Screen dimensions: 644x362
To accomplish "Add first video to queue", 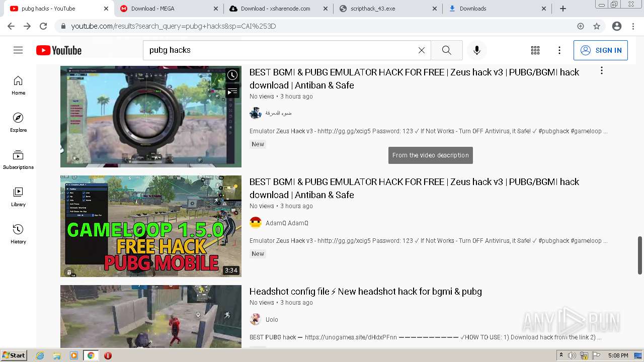I will click(232, 92).
